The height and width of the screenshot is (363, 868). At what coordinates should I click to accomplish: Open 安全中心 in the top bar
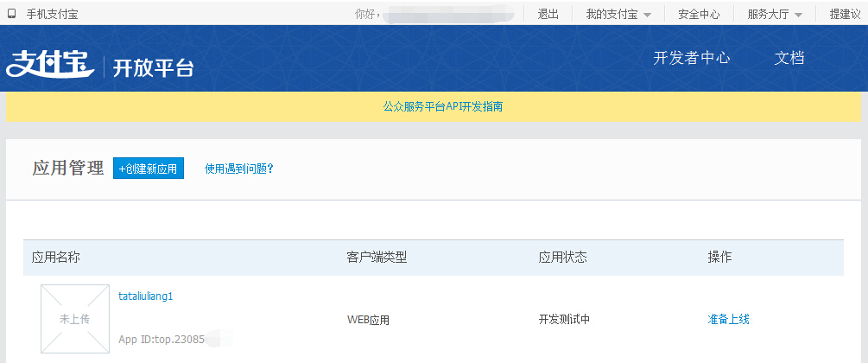pos(699,15)
